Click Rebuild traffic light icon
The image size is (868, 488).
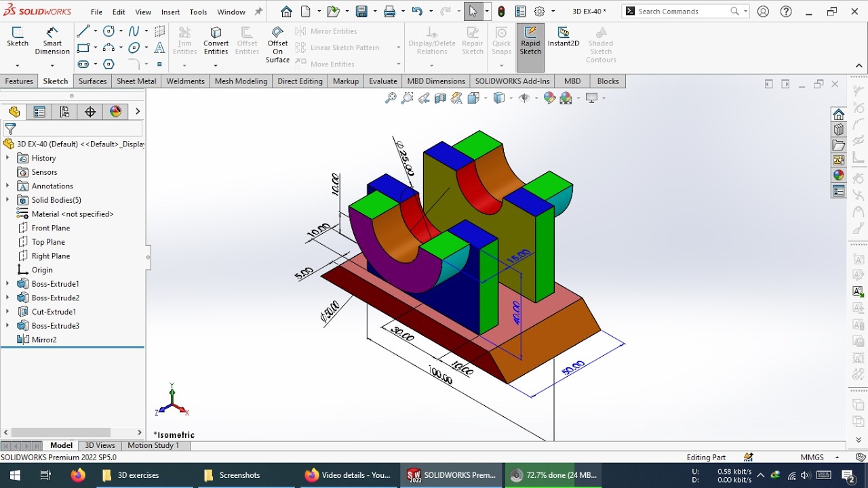[501, 12]
